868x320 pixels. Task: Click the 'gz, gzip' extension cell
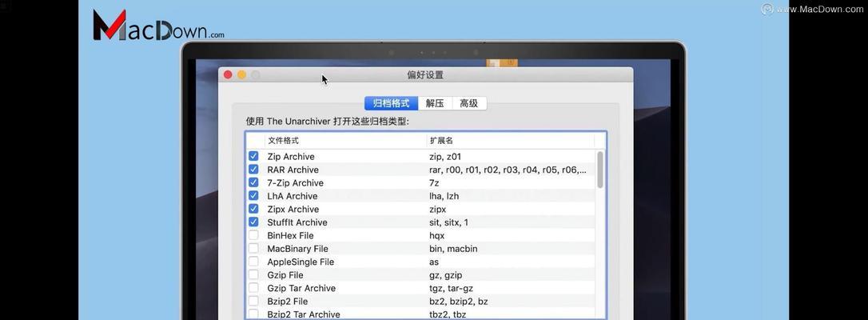[446, 275]
